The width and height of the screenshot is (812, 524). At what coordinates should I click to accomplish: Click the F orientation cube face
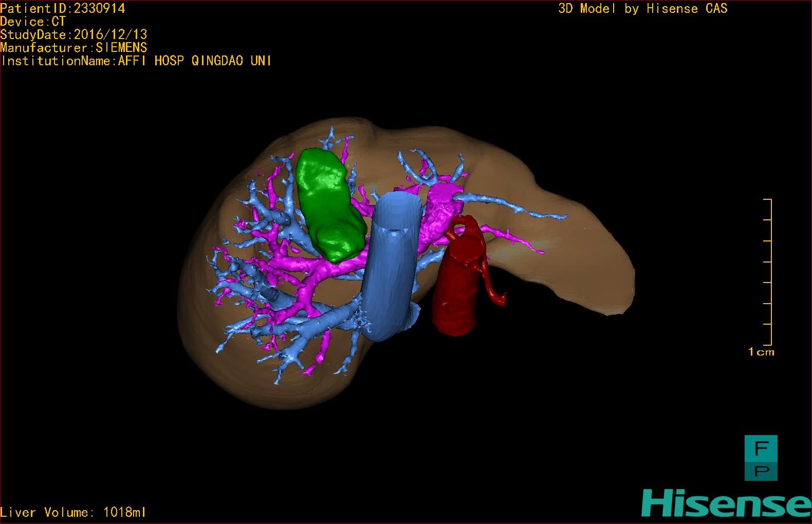761,448
